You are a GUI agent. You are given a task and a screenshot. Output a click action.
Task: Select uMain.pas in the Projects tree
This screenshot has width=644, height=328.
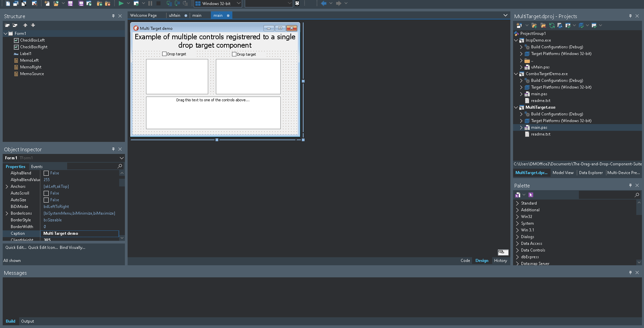pos(540,67)
